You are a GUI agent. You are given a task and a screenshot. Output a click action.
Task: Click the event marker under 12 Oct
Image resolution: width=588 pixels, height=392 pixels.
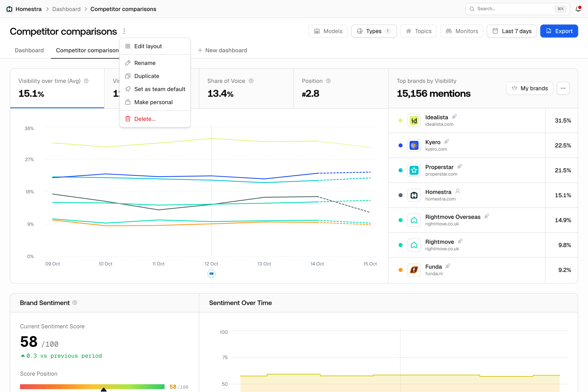[212, 274]
